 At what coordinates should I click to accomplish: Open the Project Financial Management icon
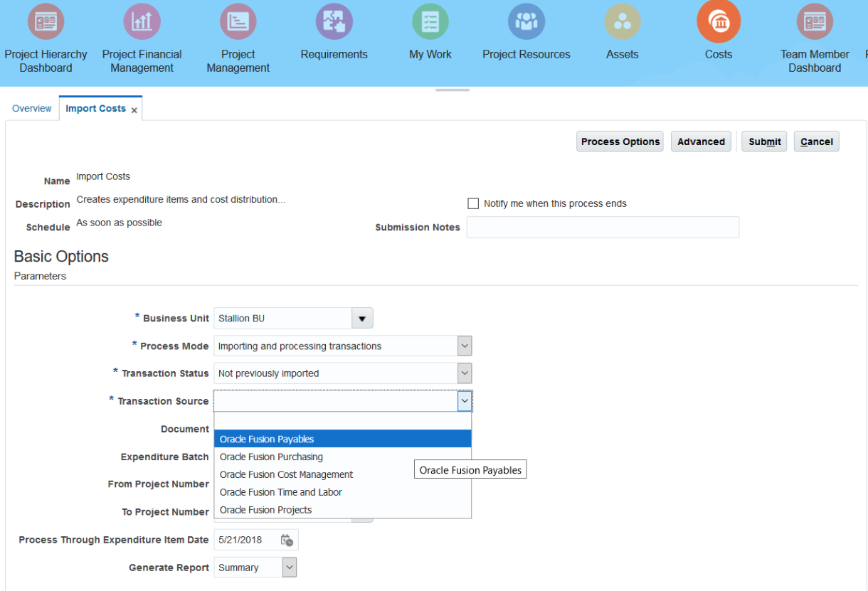(x=142, y=22)
